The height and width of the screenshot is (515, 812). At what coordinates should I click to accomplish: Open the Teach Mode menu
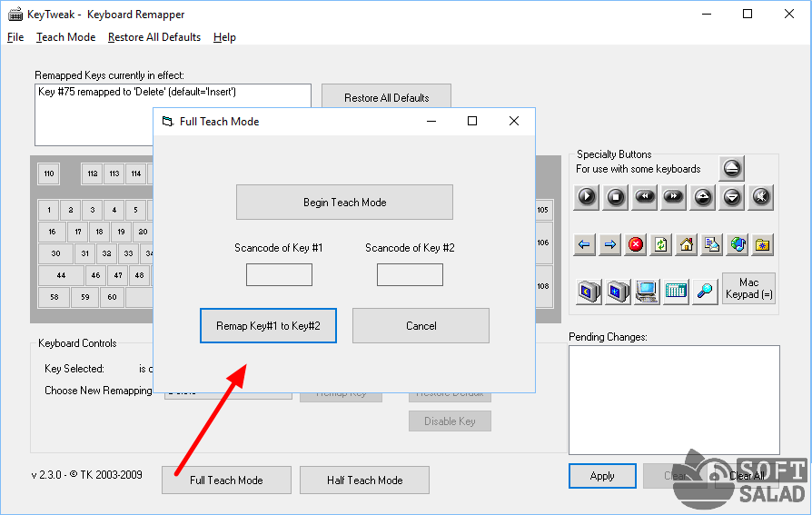pos(65,37)
